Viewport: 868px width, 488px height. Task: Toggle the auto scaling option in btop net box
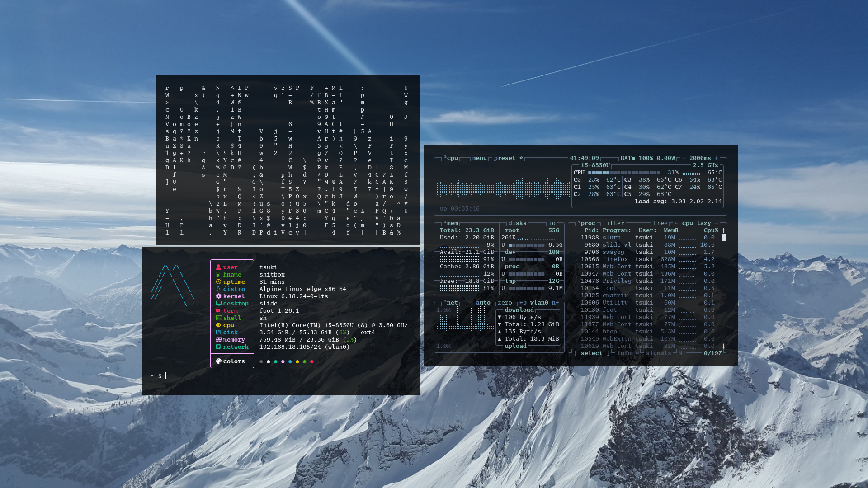(x=483, y=303)
